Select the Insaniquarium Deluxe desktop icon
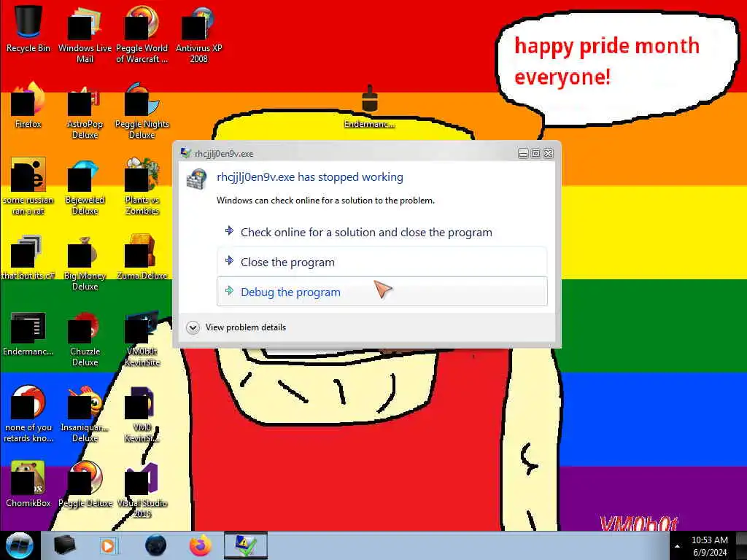Image resolution: width=747 pixels, height=560 pixels. tap(85, 414)
